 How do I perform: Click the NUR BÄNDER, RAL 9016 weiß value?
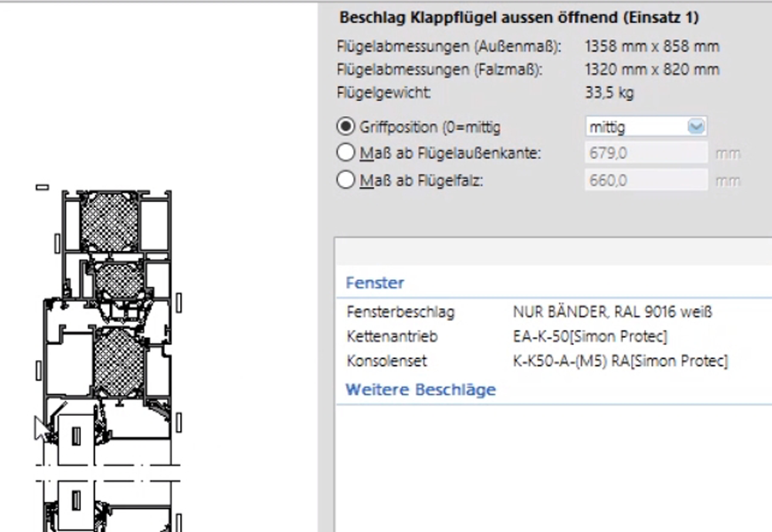tap(612, 312)
